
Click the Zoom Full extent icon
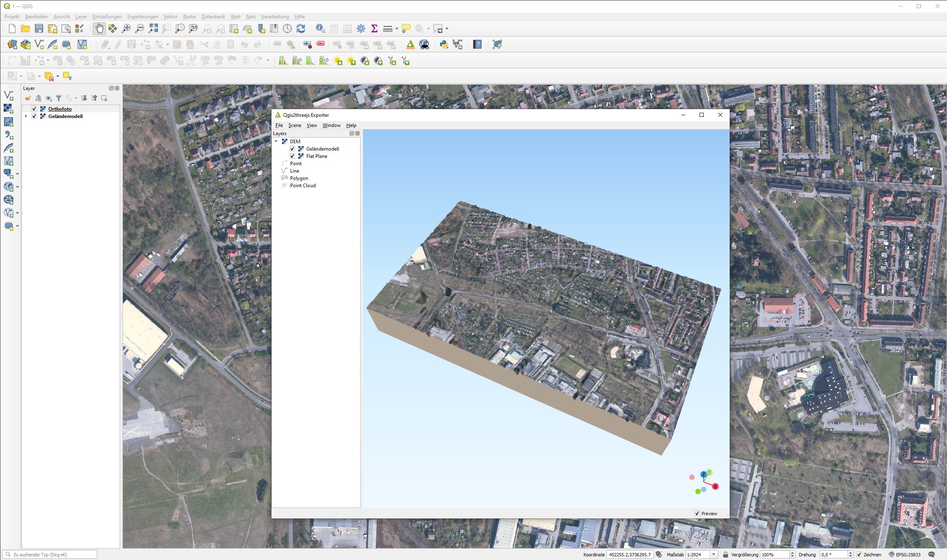pos(153,28)
